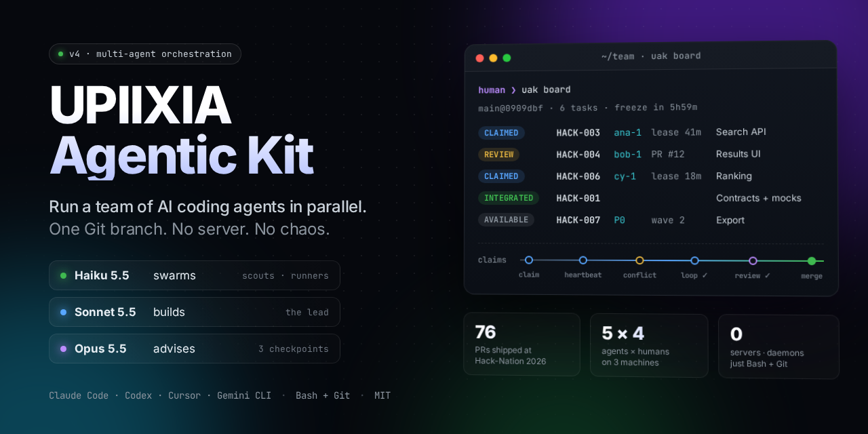Click 'Gemini CLI' in the footer
The width and height of the screenshot is (868, 434).
point(244,395)
